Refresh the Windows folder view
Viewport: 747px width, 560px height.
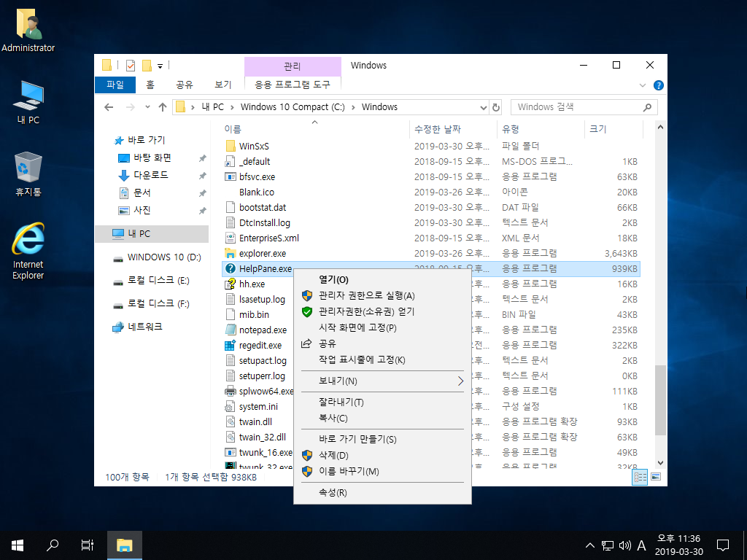click(496, 107)
